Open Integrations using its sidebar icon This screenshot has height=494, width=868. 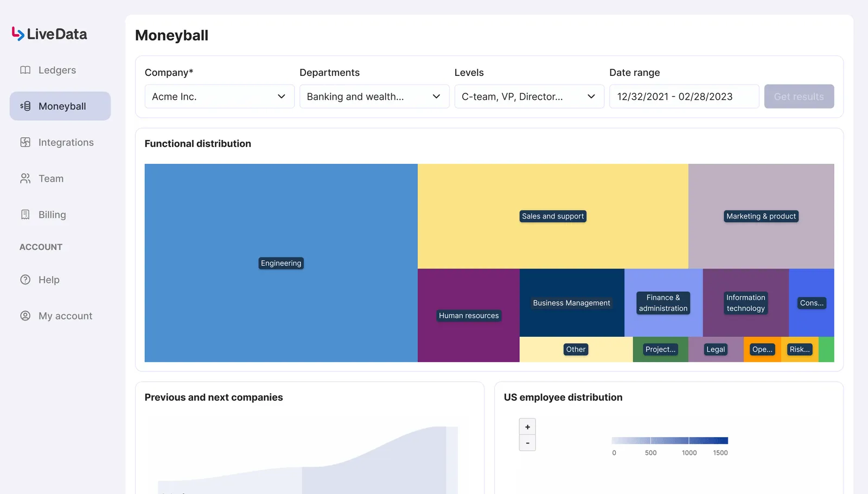click(x=25, y=142)
